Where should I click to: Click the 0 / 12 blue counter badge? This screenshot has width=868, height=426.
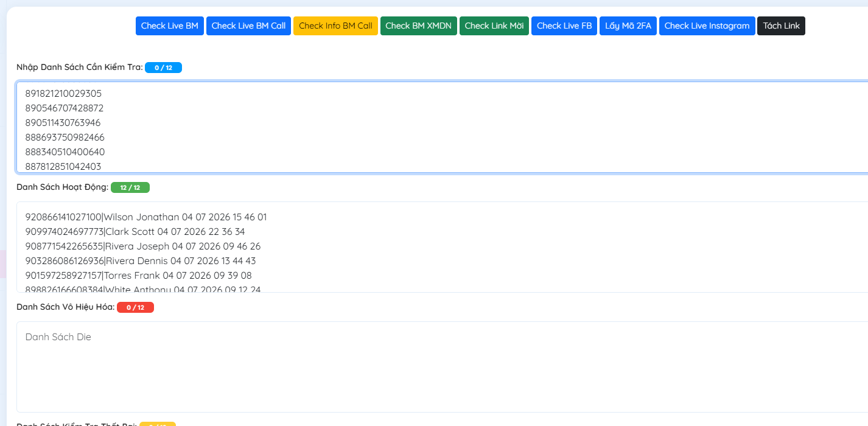[x=163, y=68]
